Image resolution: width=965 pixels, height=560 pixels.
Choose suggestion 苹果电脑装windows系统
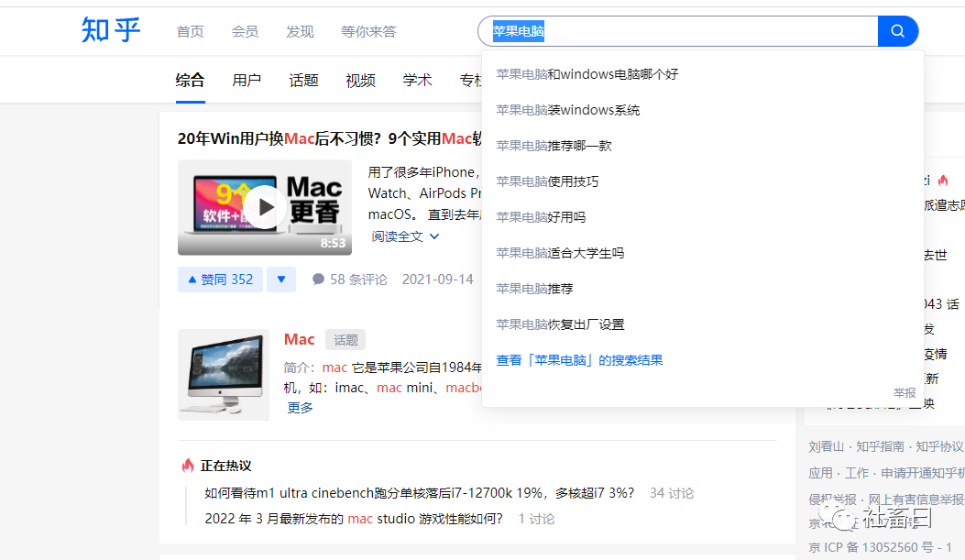pyautogui.click(x=702, y=110)
